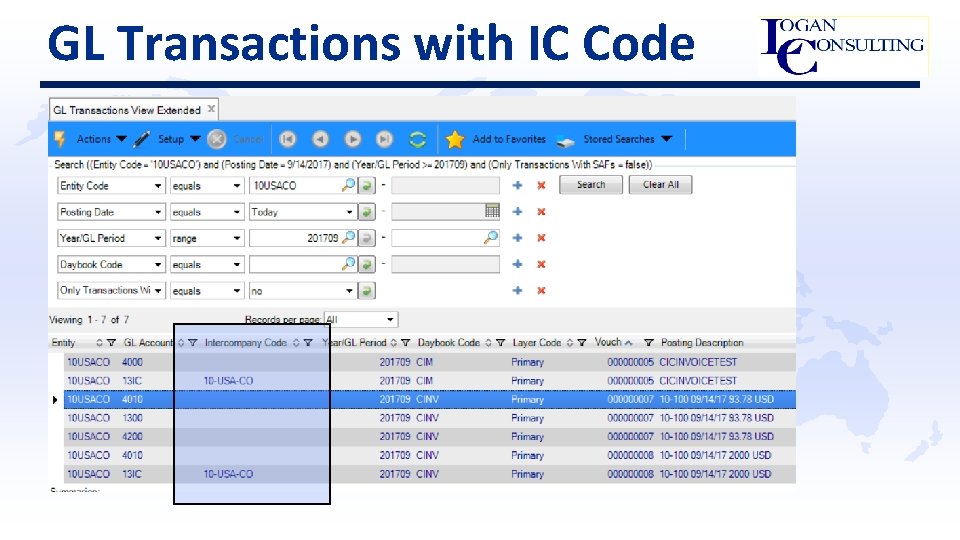Remove Only Transactions condition with red X
960x540 pixels.
pos(541,290)
